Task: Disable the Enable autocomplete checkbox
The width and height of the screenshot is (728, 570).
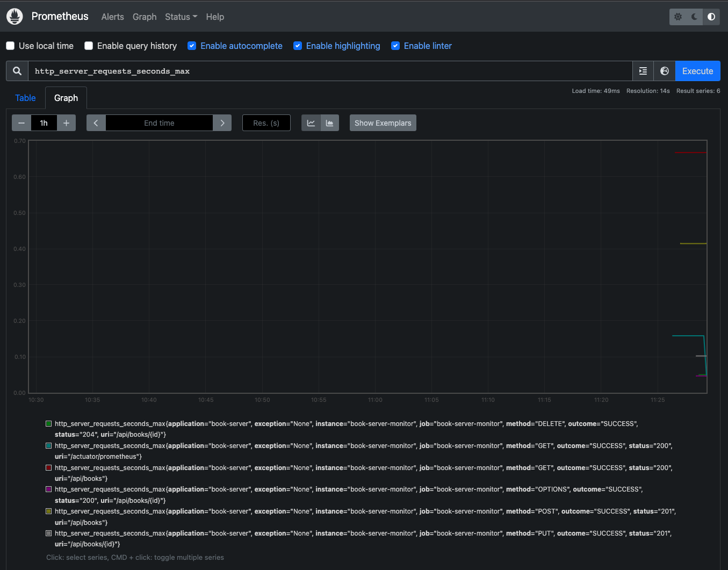Action: (192, 46)
